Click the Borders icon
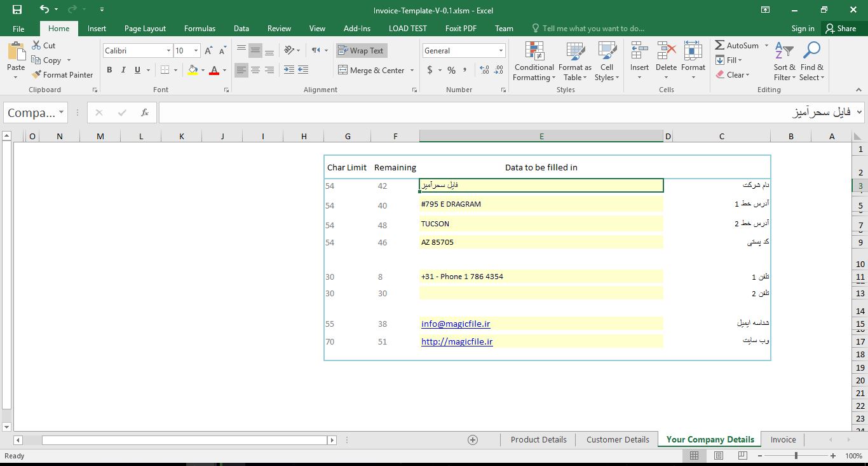Viewport: 868px width, 466px height. 165,70
